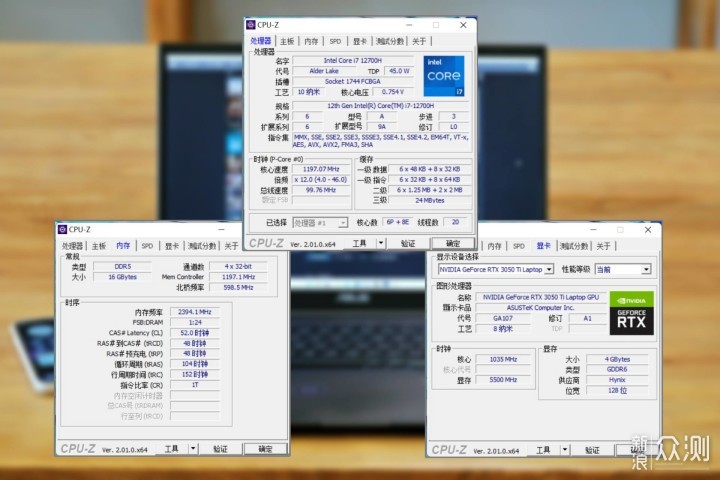This screenshot has height=480, width=720.
Task: Click the Intel Core i7 12700H name field
Action: [353, 61]
